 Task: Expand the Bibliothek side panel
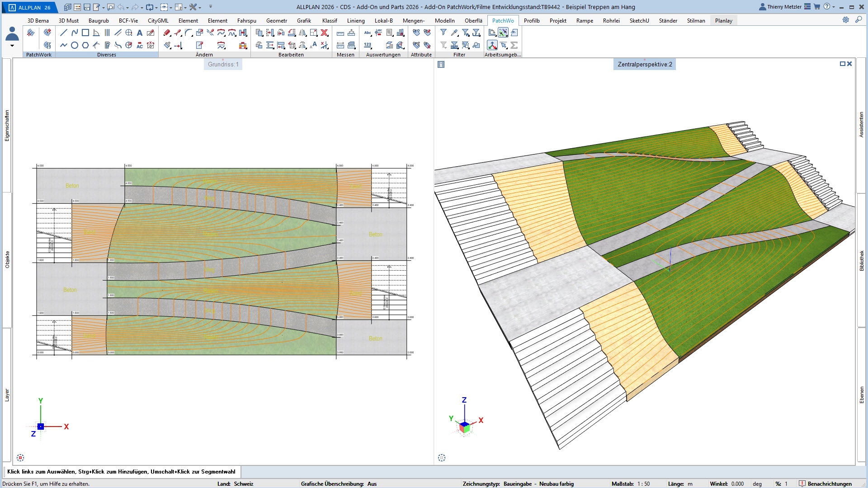pos(862,261)
